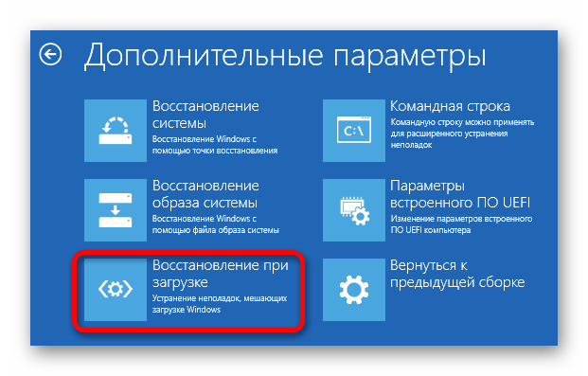Go back using the arrow icon
588x376 pixels.
click(x=50, y=54)
